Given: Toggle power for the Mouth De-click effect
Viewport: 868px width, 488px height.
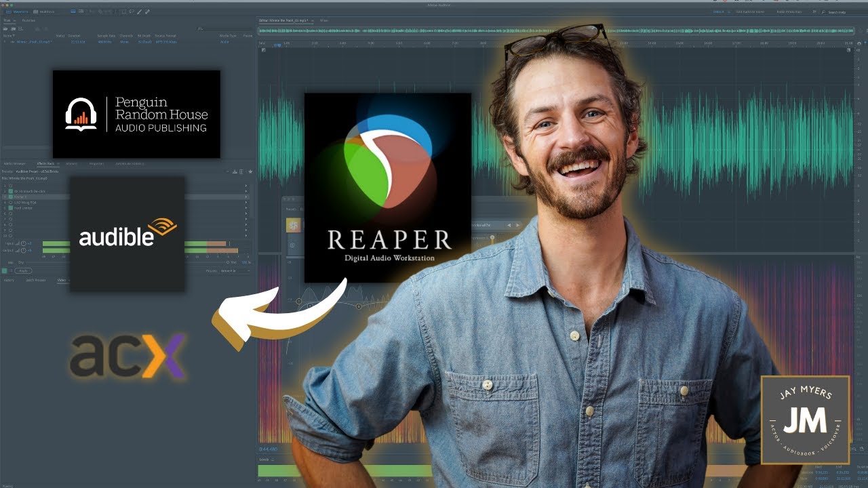Looking at the screenshot, I should tap(10, 191).
